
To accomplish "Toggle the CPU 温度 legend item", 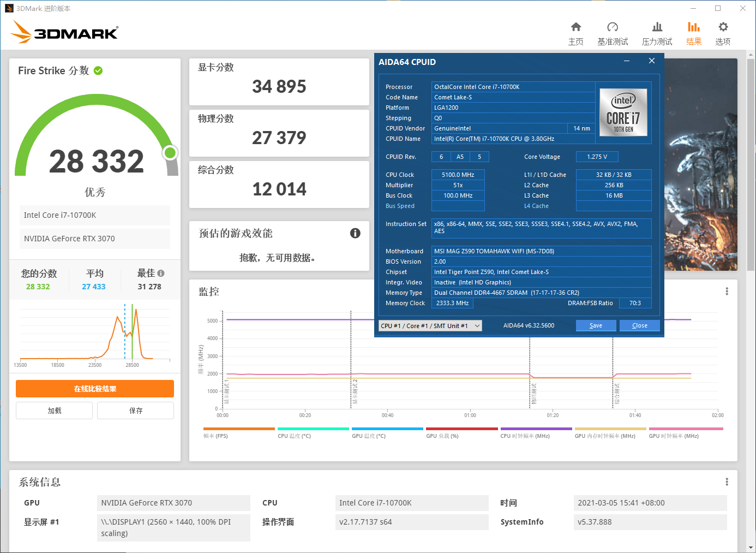I will pyautogui.click(x=313, y=433).
